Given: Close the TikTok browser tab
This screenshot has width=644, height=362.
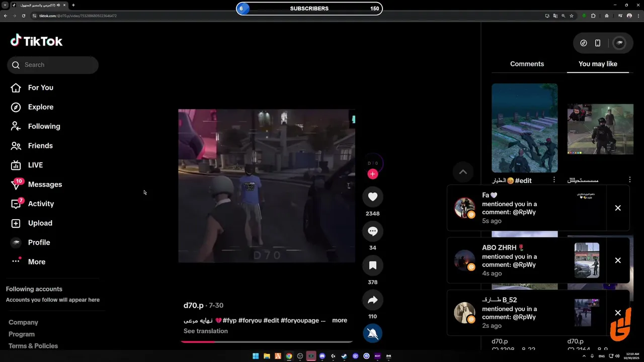Looking at the screenshot, I should pyautogui.click(x=64, y=5).
